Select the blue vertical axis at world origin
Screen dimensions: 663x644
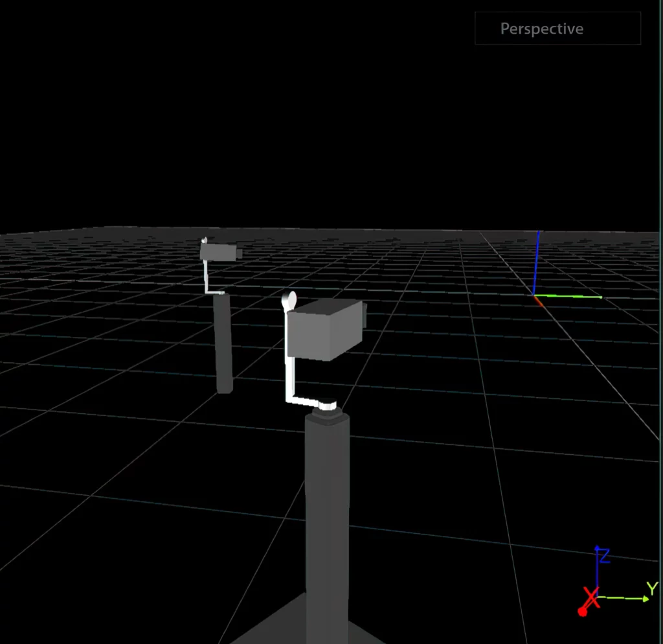[x=536, y=266]
